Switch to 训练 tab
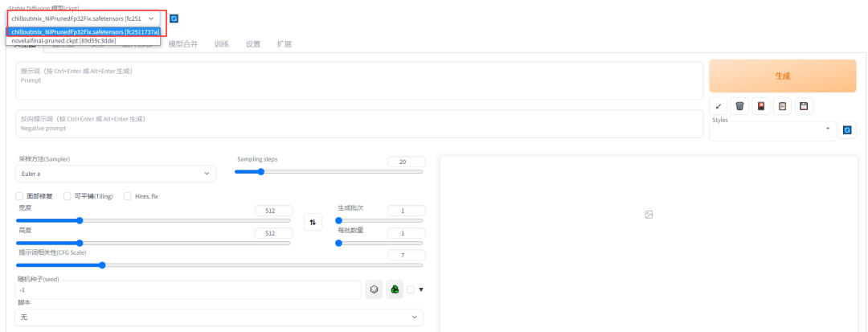Screen dimensions: 868x332 tap(222, 44)
